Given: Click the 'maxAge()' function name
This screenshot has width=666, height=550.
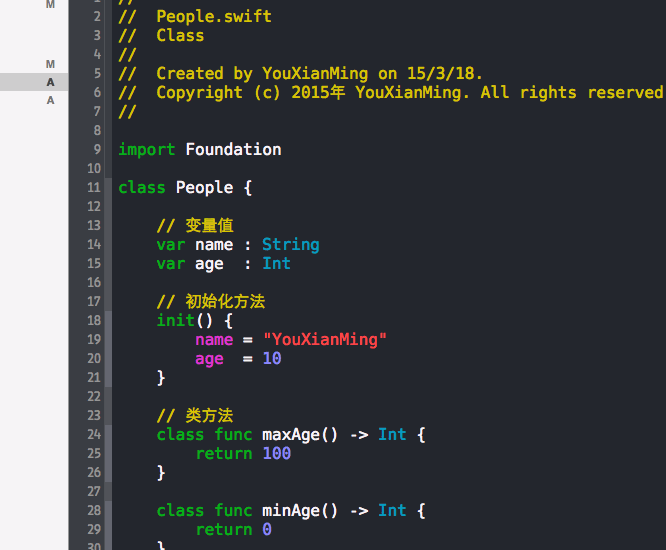Looking at the screenshot, I should click(x=300, y=435).
